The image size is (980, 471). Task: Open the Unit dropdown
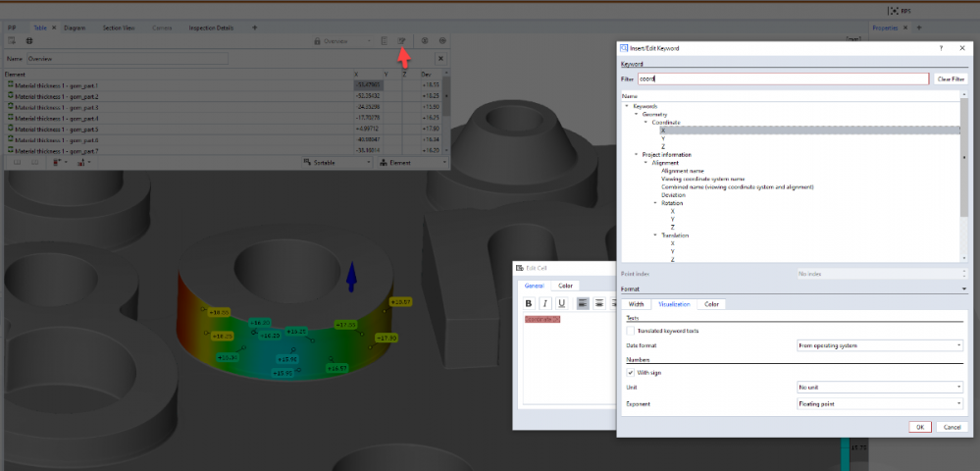[x=880, y=387]
